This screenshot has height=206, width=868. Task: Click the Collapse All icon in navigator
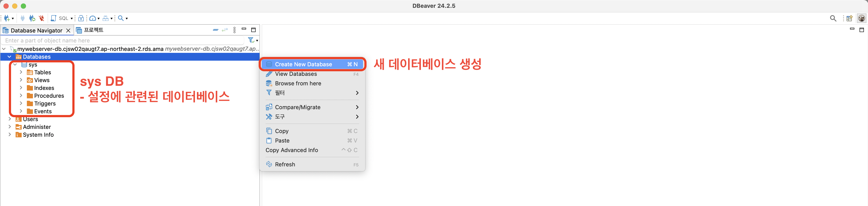point(216,30)
